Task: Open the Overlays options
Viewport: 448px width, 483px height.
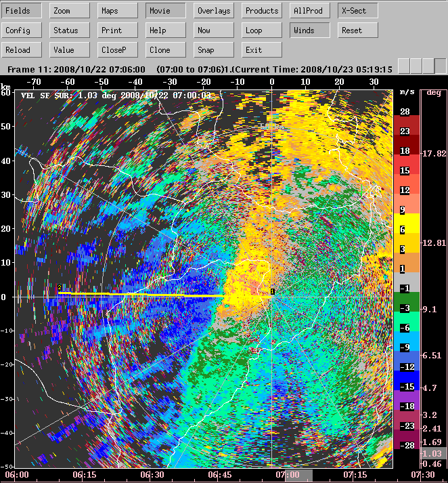Action: tap(214, 11)
